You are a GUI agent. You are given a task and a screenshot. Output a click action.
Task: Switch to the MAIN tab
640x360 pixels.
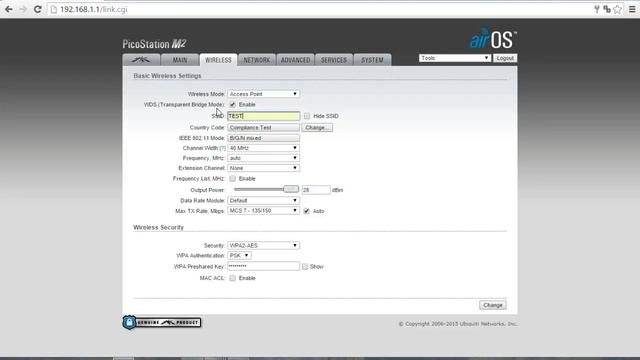180,60
